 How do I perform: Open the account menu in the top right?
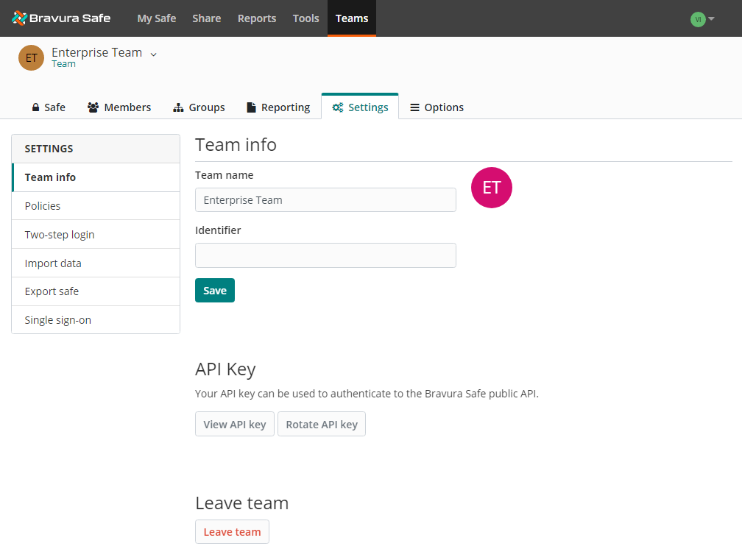pyautogui.click(x=700, y=19)
